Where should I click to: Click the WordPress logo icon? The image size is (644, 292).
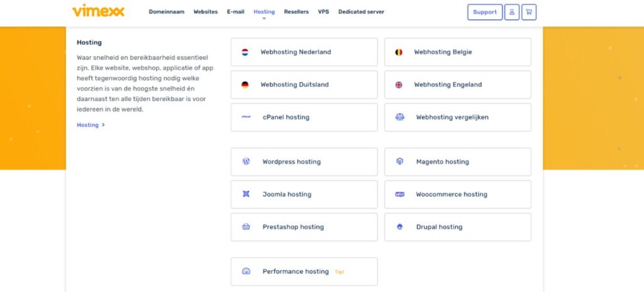(x=247, y=162)
